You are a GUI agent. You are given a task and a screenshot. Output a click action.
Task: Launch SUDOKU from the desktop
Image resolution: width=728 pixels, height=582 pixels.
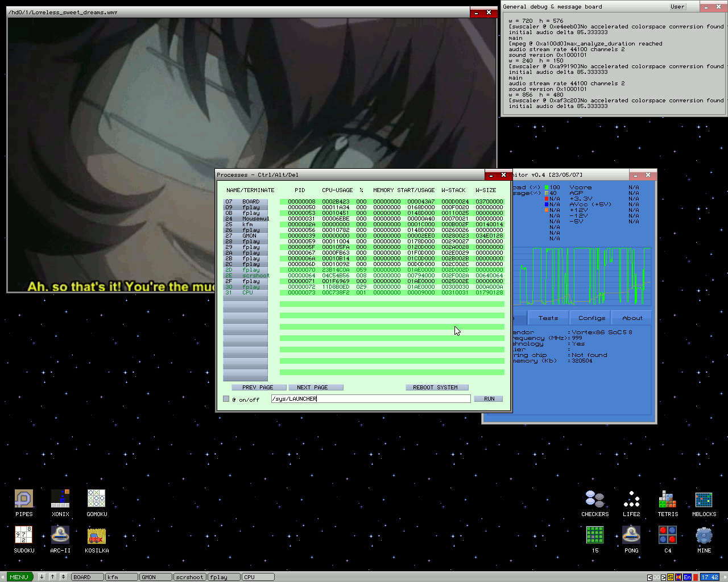(24, 535)
